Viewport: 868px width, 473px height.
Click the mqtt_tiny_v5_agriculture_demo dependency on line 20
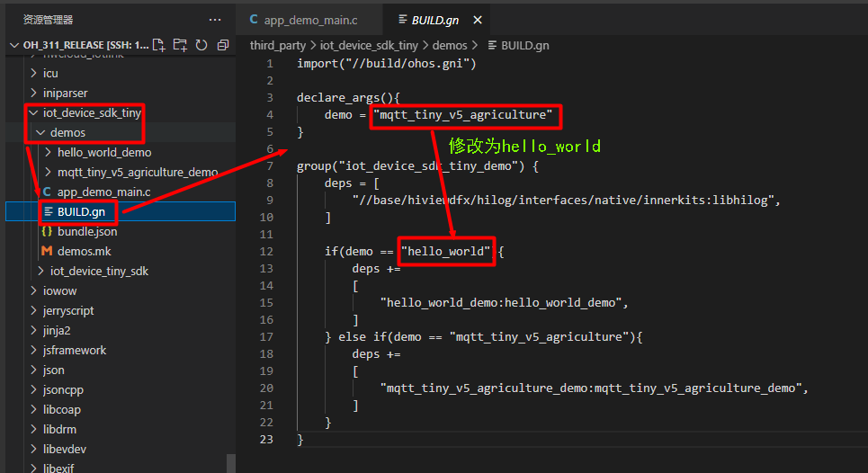coord(591,388)
